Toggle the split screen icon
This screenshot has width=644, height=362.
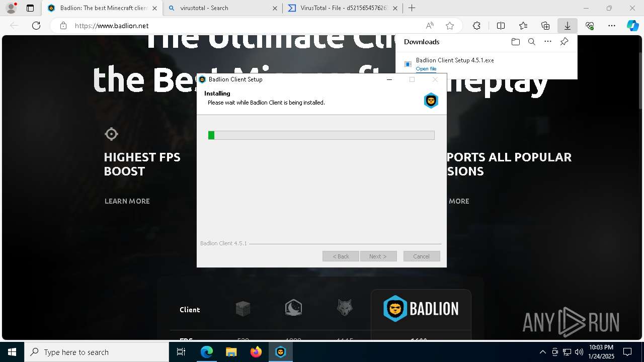pos(501,26)
